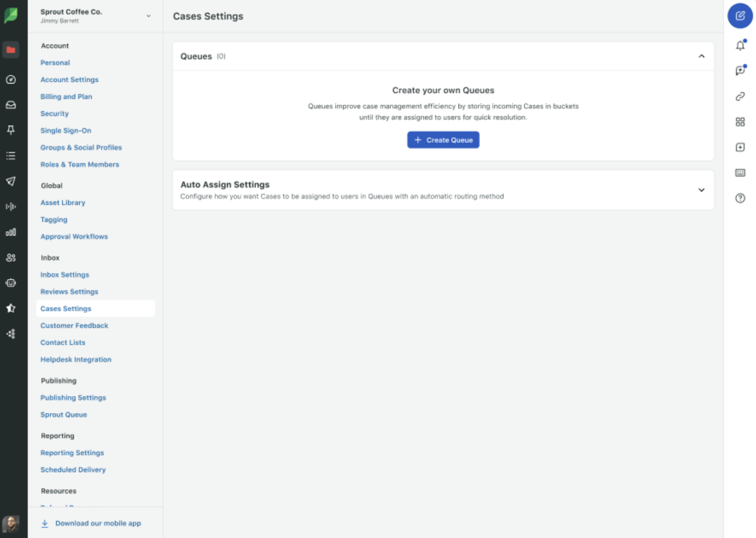Viewport: 756px width, 538px height.
Task: Go to Tagging settings
Action: [x=54, y=220]
